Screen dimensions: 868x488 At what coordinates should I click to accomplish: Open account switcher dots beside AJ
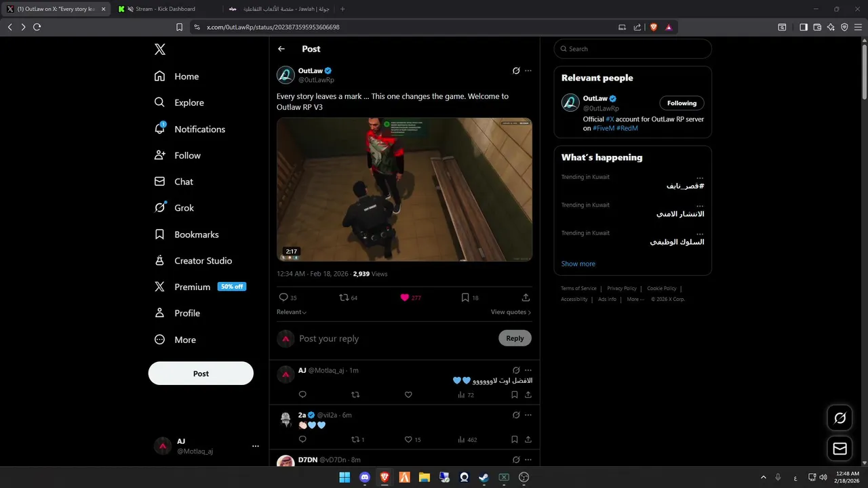pyautogui.click(x=256, y=446)
